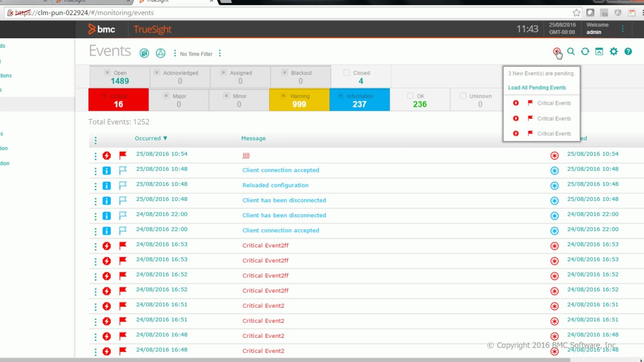Toggle the Minor severity checkbox
This screenshot has height=362, width=644.
click(x=226, y=96)
